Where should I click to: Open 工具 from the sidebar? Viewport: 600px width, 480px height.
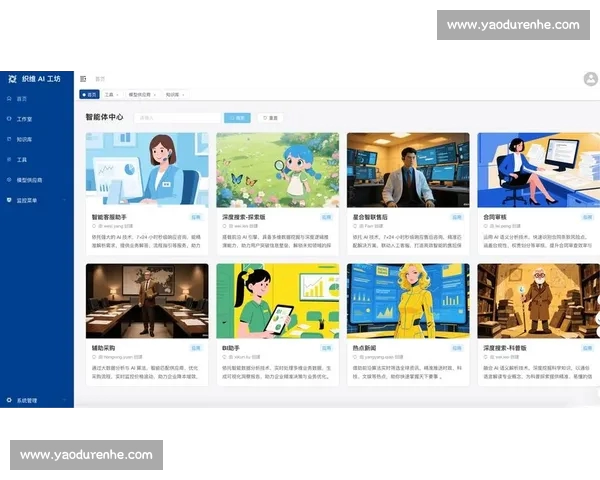coord(22,159)
